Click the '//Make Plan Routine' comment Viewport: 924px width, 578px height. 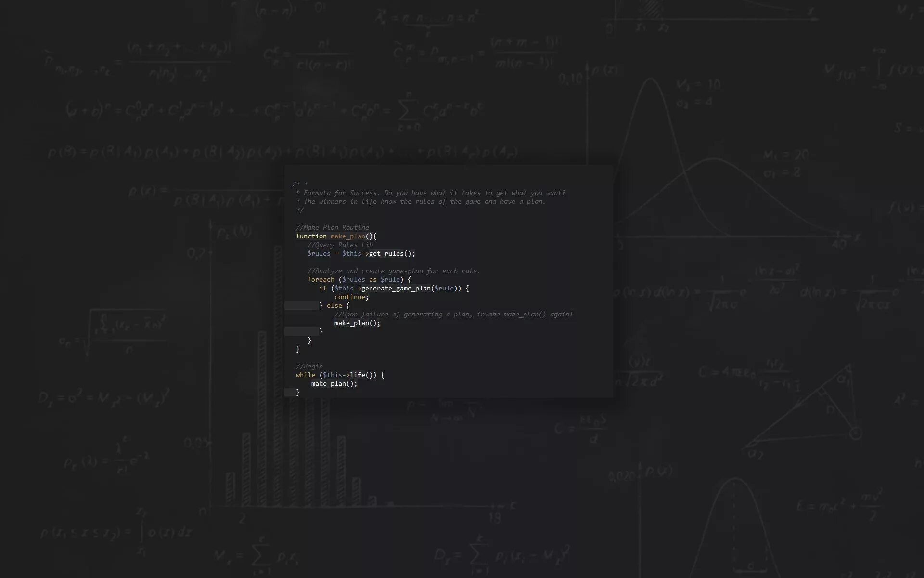332,227
